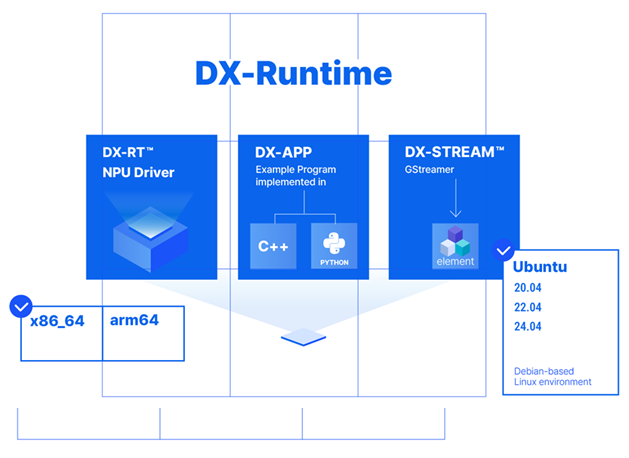Select the DX-RT NPU Driver card
This screenshot has width=629, height=458.
coord(152,207)
